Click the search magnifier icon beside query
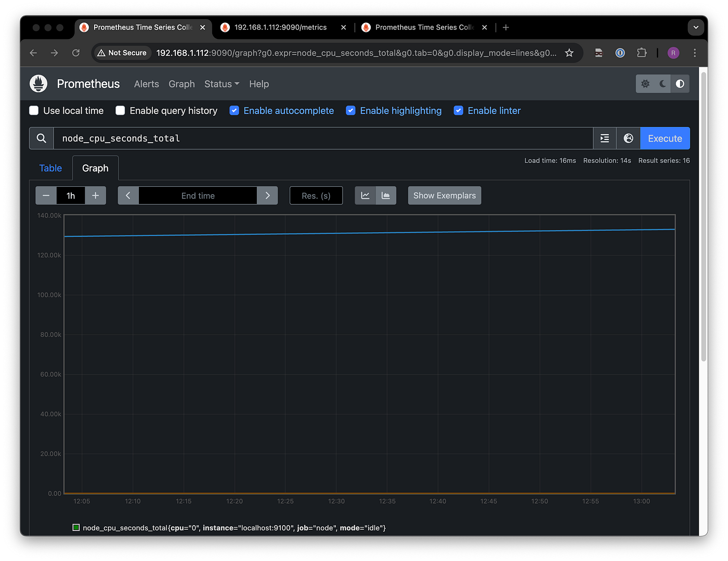The width and height of the screenshot is (728, 561). coord(42,138)
